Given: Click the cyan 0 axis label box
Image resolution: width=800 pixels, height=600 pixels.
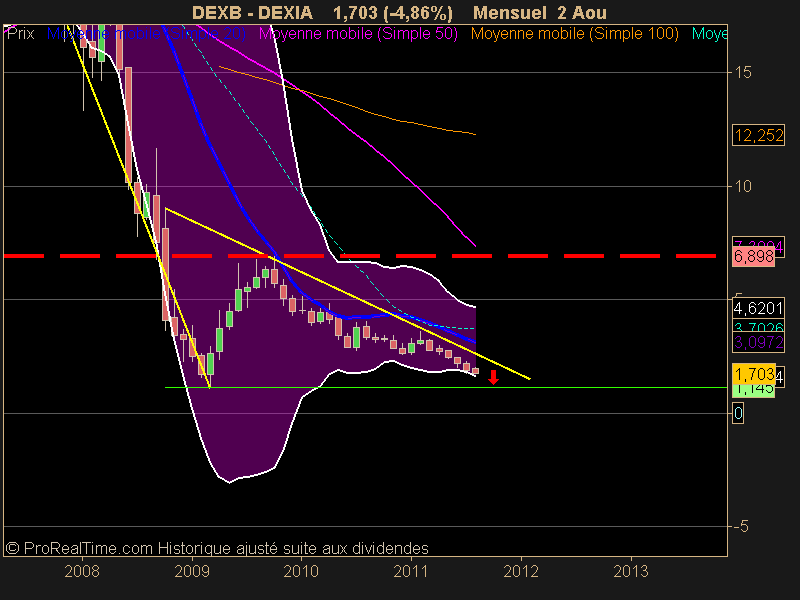Looking at the screenshot, I should 738,413.
